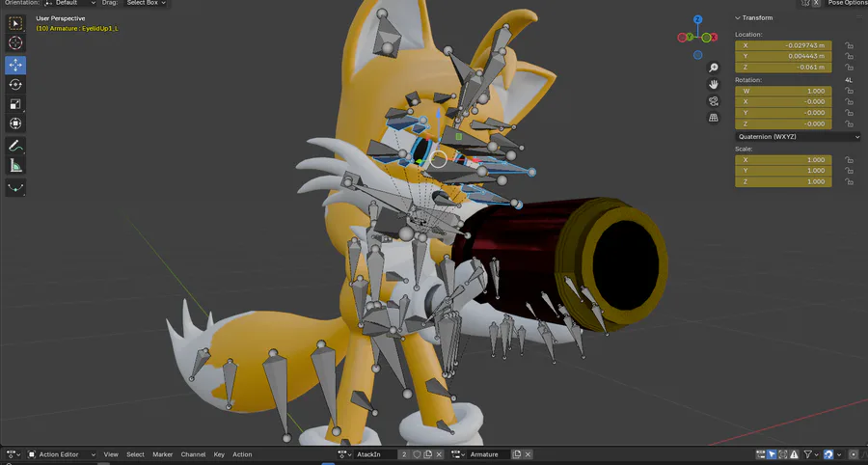Open the Select menu in Action Editor
The width and height of the screenshot is (868, 465).
pyautogui.click(x=135, y=454)
